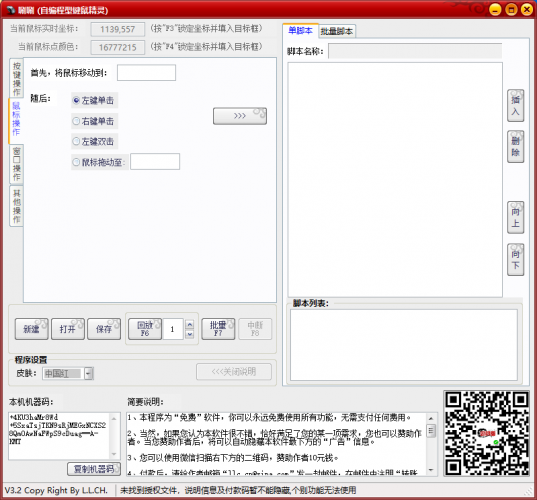Click the 复制机器码 button
537x500 pixels.
coord(94,469)
